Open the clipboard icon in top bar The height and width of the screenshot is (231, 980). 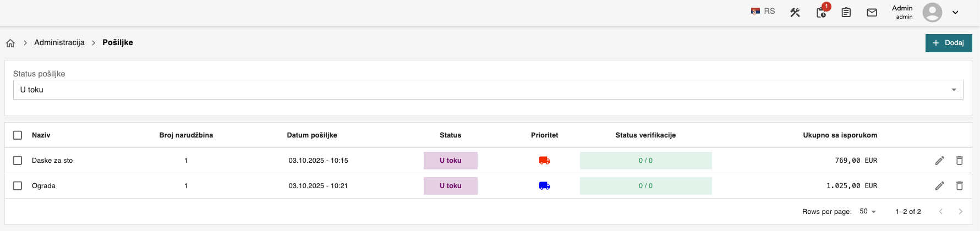846,12
